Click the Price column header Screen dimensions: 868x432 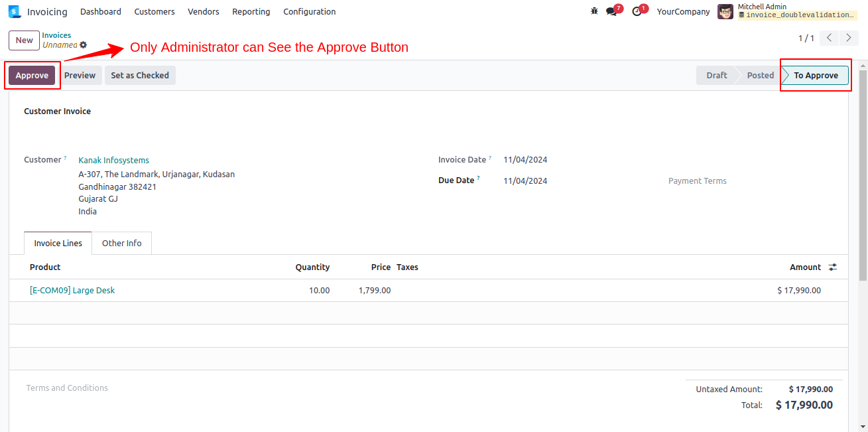tap(381, 267)
